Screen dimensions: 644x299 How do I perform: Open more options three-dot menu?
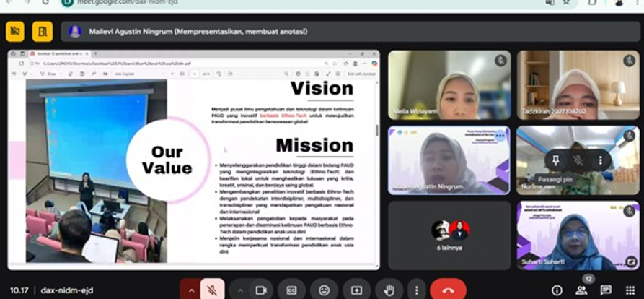tap(416, 290)
